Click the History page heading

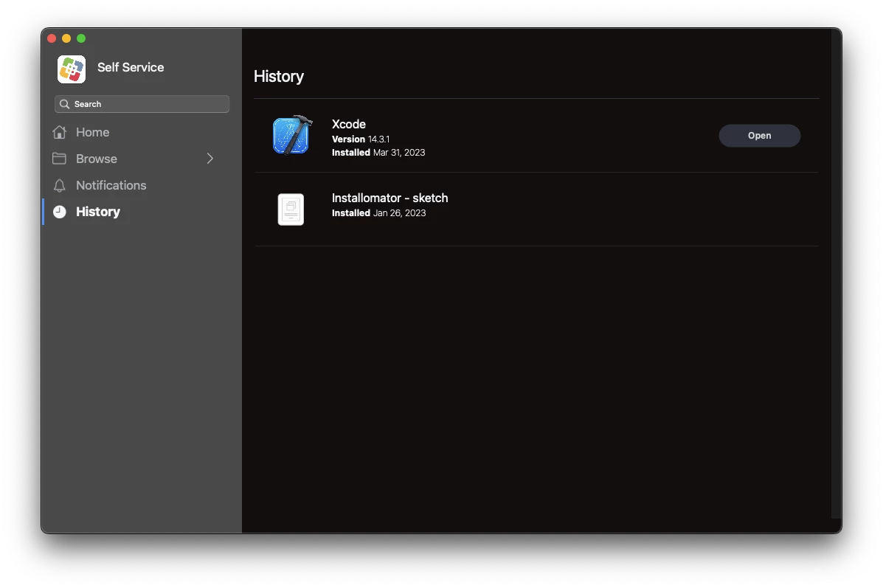[279, 77]
